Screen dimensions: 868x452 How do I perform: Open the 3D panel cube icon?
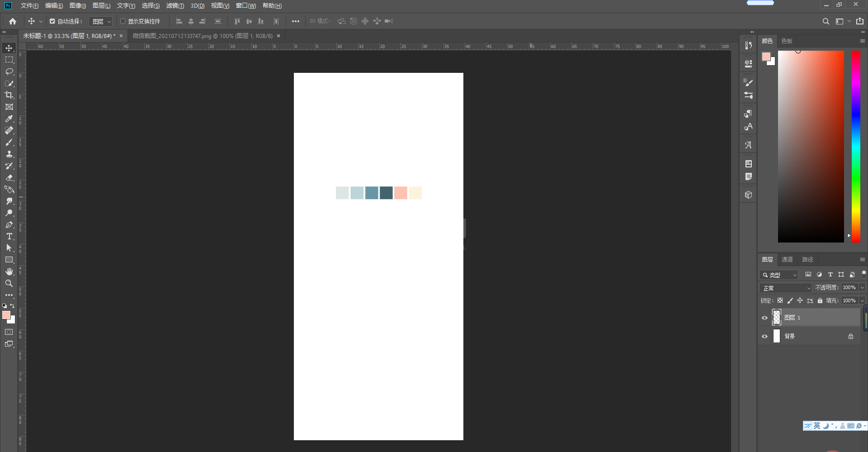click(x=749, y=195)
